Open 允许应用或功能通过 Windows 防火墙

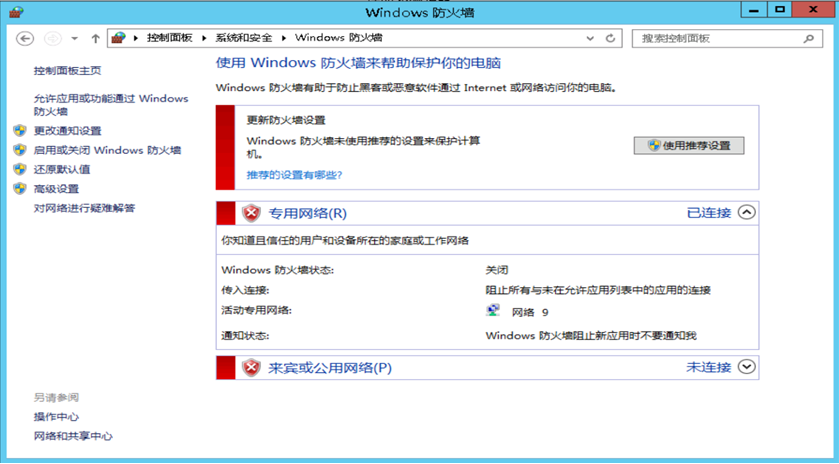[111, 105]
